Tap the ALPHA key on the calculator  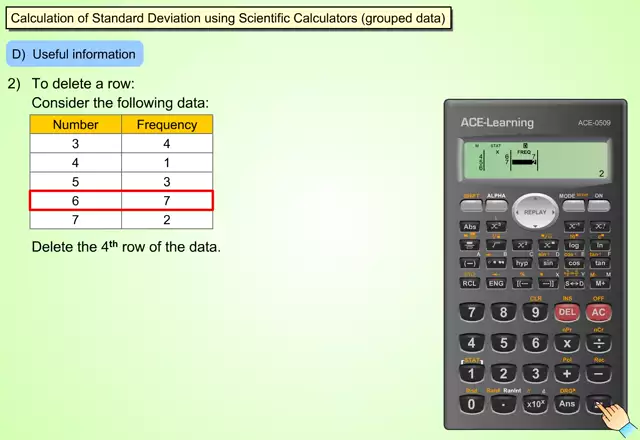[x=496, y=205]
